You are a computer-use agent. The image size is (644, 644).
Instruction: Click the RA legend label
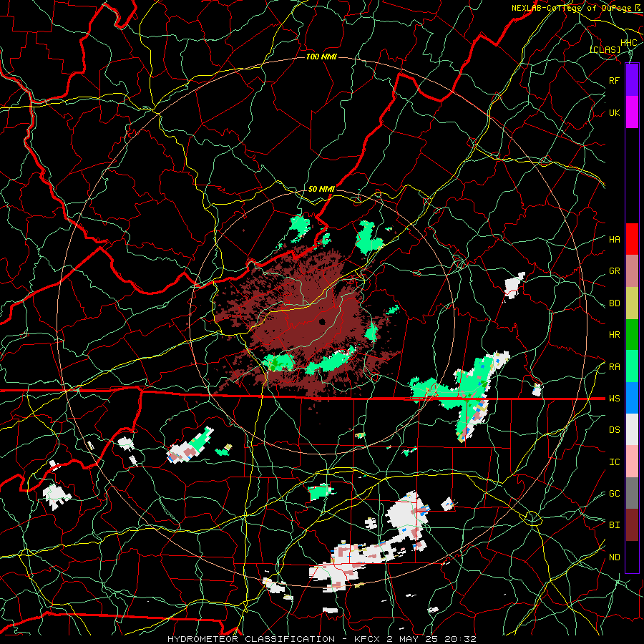pos(615,367)
